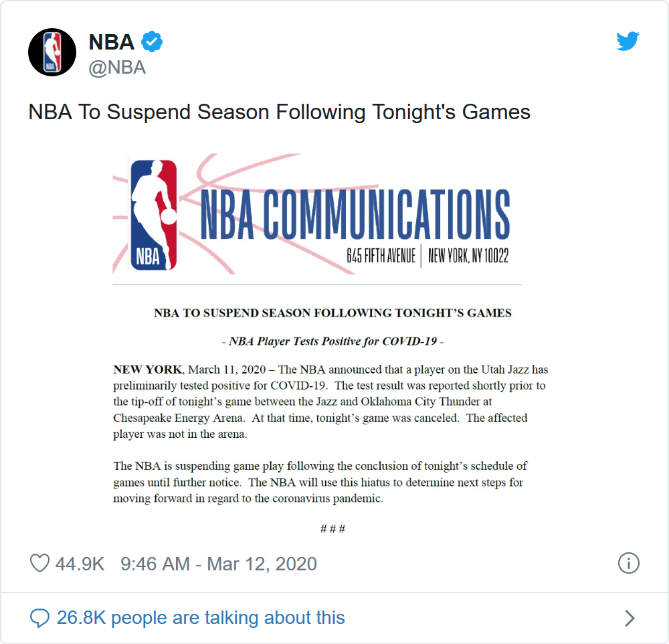669x644 pixels.
Task: Click the paragraph starting with "NEW YORK"
Action: pos(330,400)
